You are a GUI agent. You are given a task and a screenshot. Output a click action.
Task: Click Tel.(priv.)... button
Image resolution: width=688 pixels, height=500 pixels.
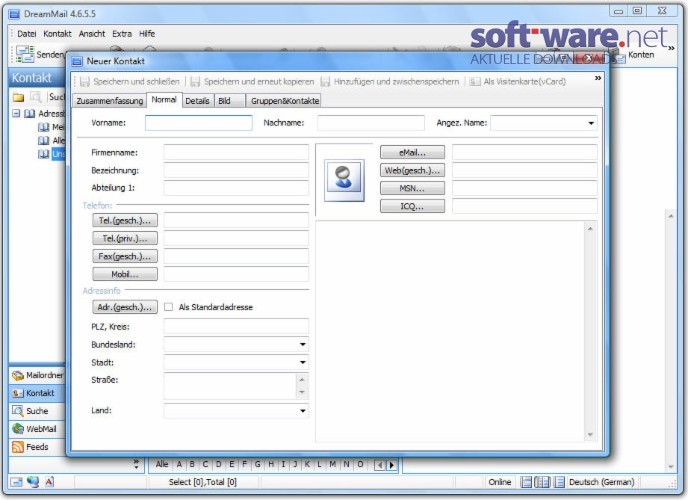click(125, 238)
